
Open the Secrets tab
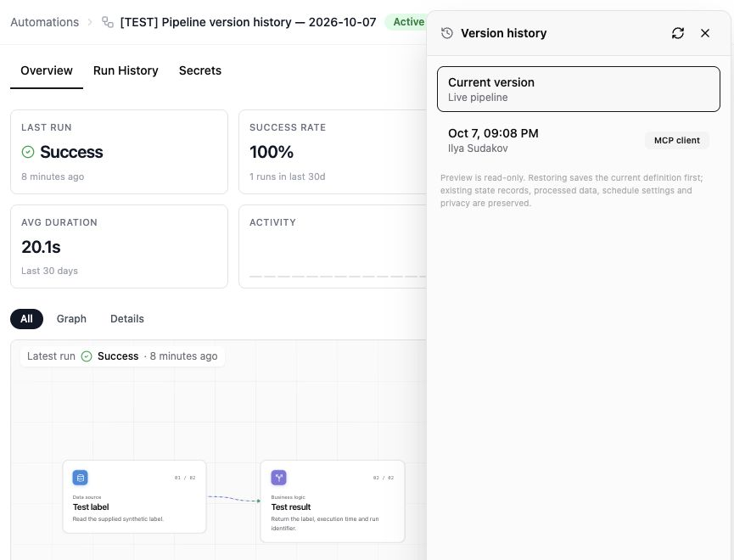point(200,70)
